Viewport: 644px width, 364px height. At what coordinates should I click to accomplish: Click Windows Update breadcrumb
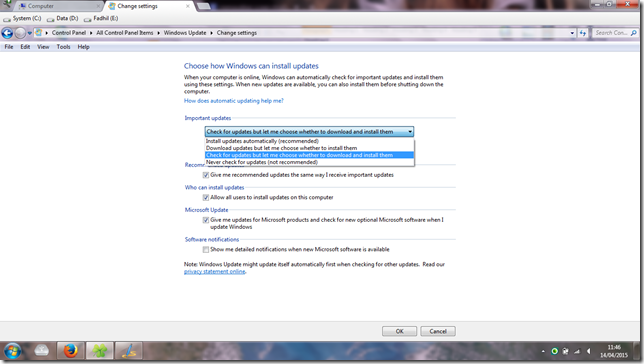coord(185,33)
